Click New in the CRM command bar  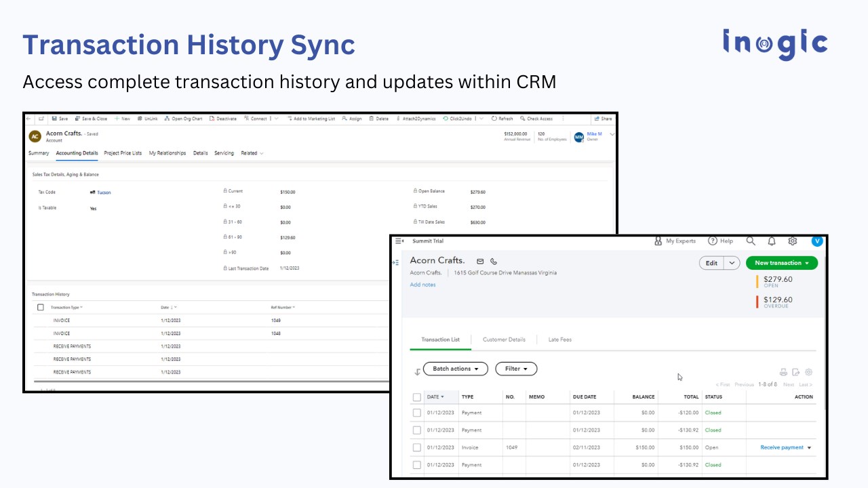[x=122, y=119]
